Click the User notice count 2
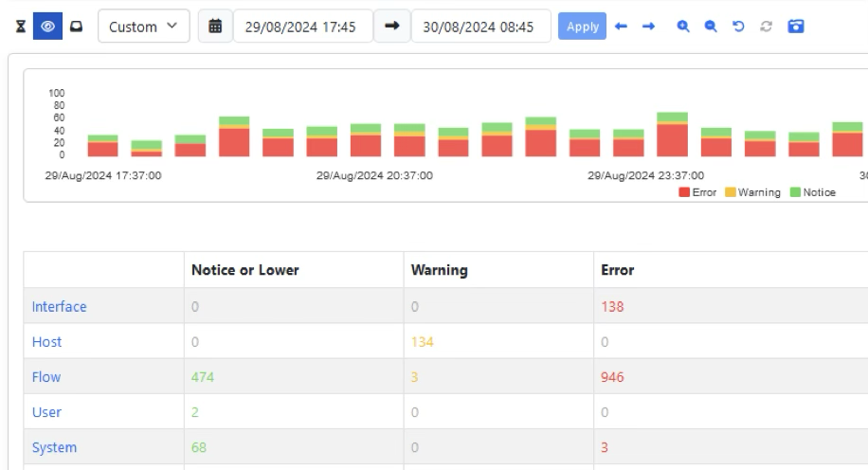The height and width of the screenshot is (470, 868). tap(195, 412)
